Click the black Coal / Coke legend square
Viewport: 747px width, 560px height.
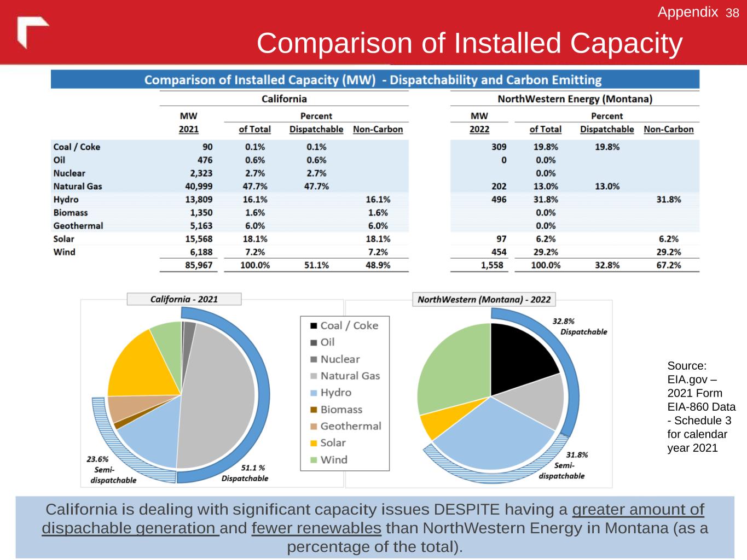tap(314, 326)
